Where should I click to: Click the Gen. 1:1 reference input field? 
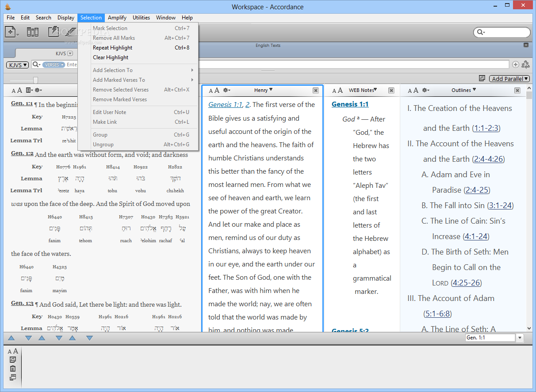coord(490,338)
